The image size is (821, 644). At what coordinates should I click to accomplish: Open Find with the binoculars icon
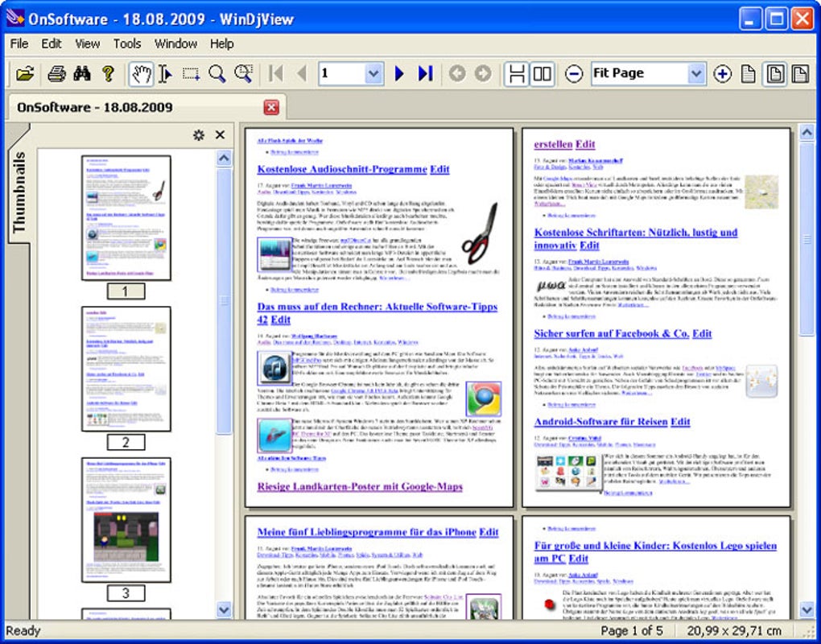point(82,74)
